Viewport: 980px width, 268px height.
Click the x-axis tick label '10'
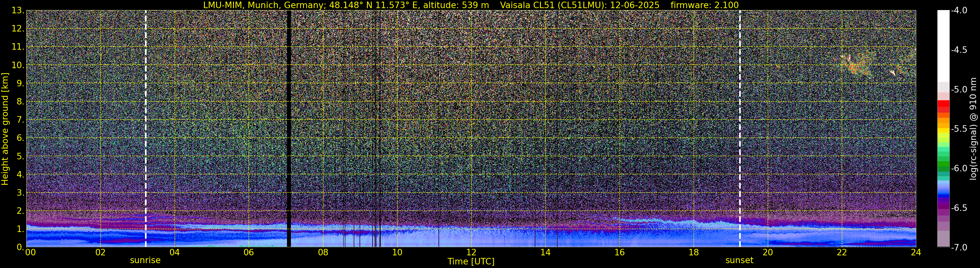pyautogui.click(x=397, y=252)
